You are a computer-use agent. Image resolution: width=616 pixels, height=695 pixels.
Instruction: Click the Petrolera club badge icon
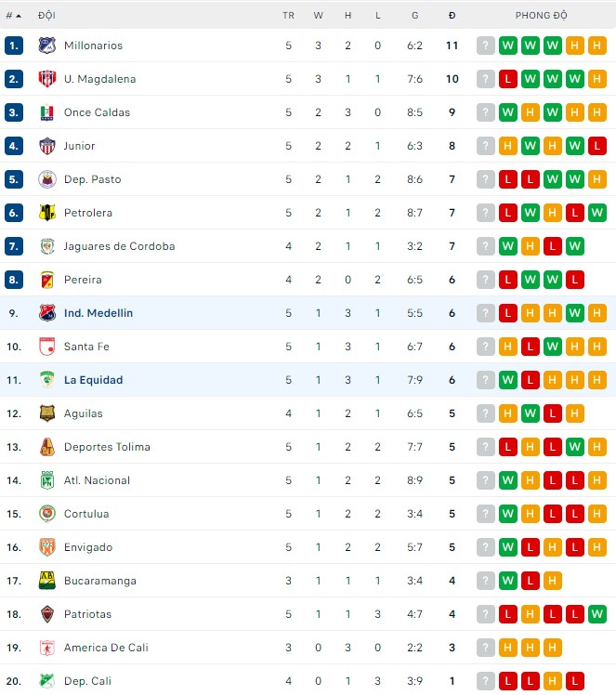(46, 213)
